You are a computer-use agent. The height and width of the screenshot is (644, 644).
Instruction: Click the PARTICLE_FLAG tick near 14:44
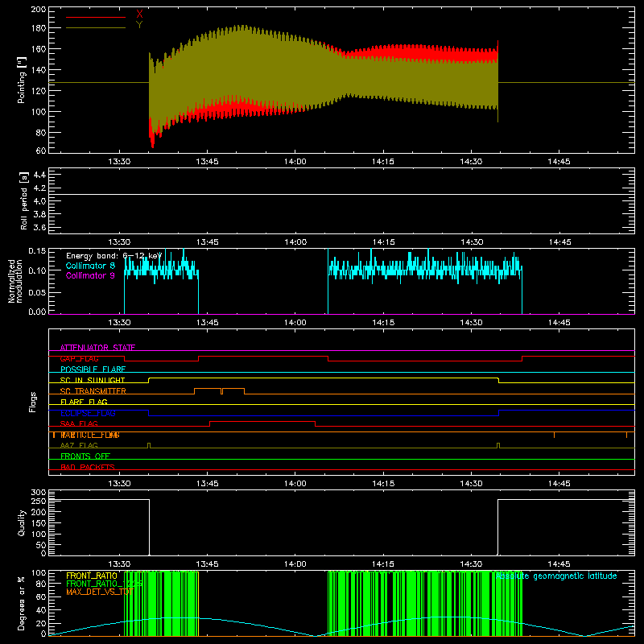click(554, 435)
